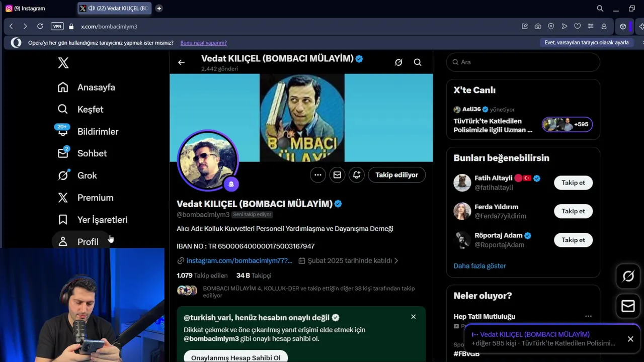
Task: Send a message with the envelope icon
Action: (x=337, y=175)
